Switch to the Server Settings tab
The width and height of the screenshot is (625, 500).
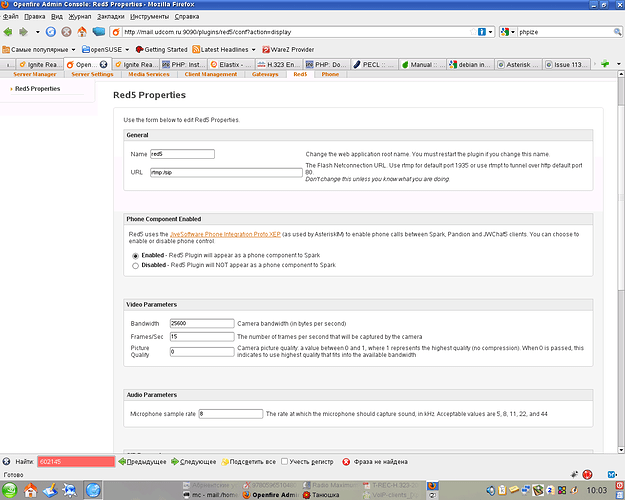[x=92, y=74]
